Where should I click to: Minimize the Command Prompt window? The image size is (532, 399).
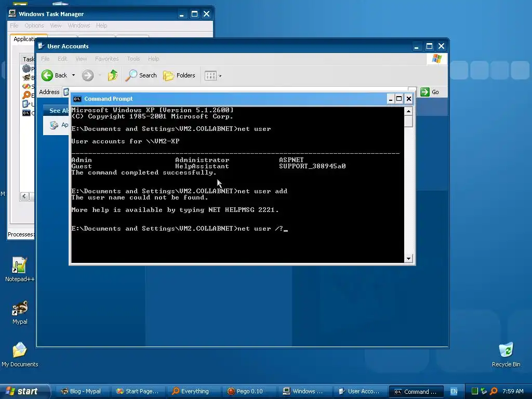coord(391,99)
